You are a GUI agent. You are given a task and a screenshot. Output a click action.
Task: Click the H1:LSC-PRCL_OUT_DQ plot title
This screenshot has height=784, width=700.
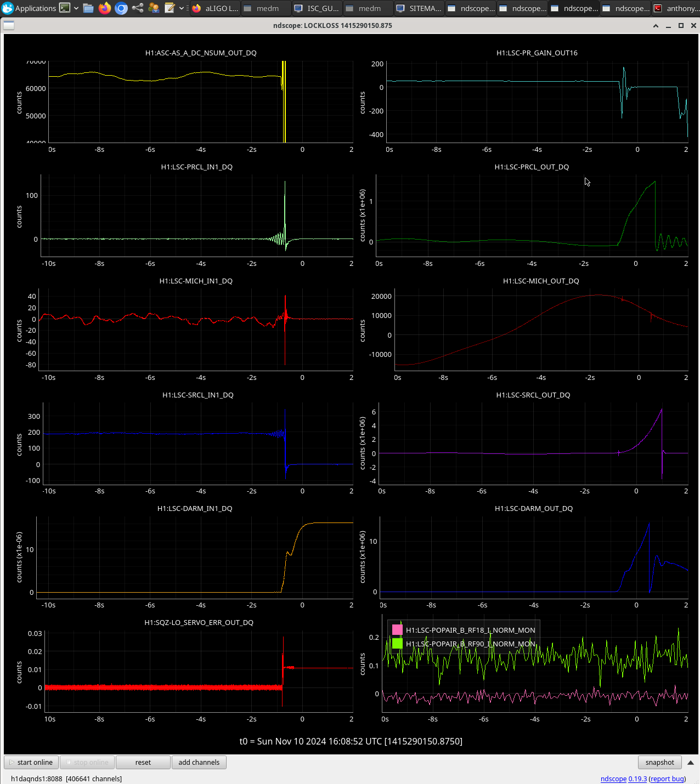pos(532,167)
